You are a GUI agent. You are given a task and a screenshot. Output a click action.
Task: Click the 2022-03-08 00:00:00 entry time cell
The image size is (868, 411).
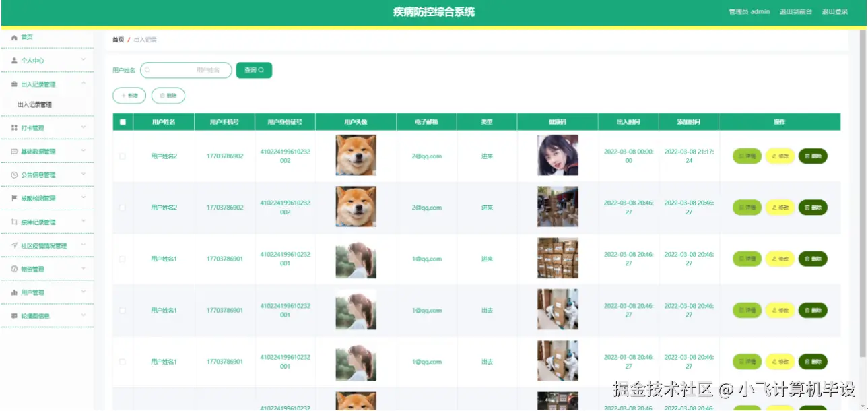click(628, 156)
